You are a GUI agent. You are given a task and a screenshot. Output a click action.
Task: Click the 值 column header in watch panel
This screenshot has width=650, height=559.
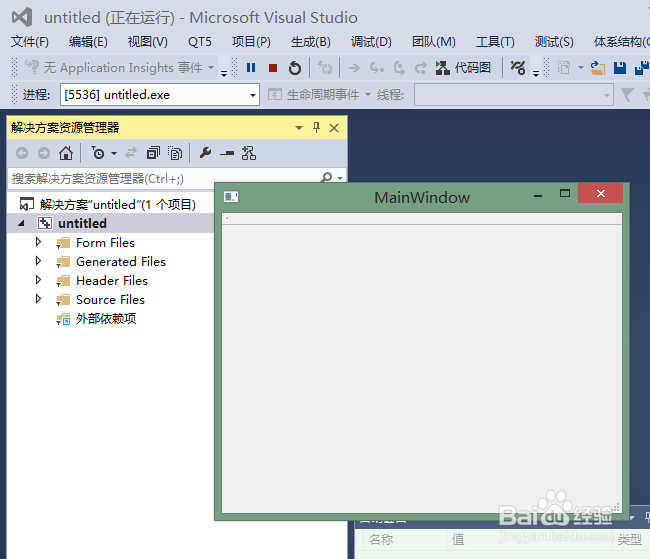tap(458, 539)
